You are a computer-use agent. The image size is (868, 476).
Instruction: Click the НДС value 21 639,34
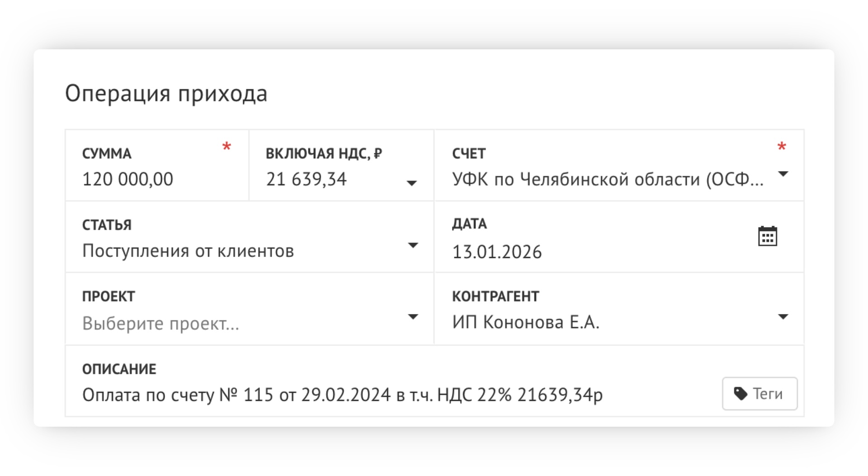pos(307,179)
